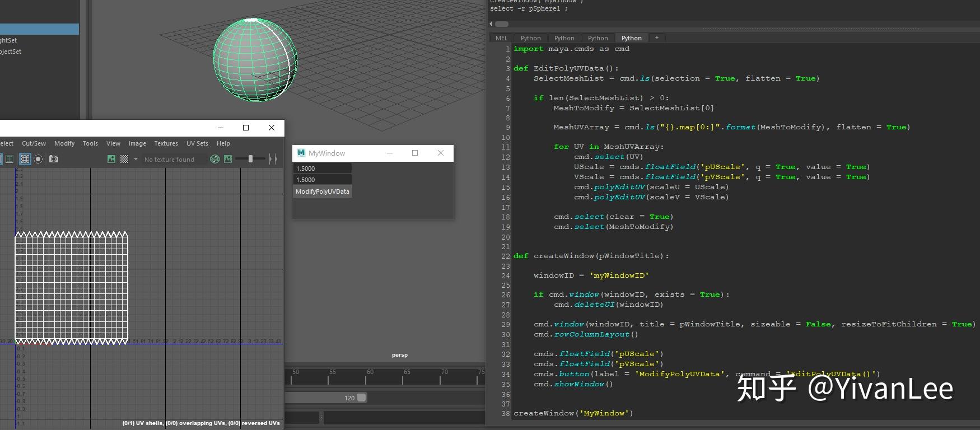Toggle the isolate select circle icon
This screenshot has height=430, width=980.
pyautogui.click(x=38, y=159)
